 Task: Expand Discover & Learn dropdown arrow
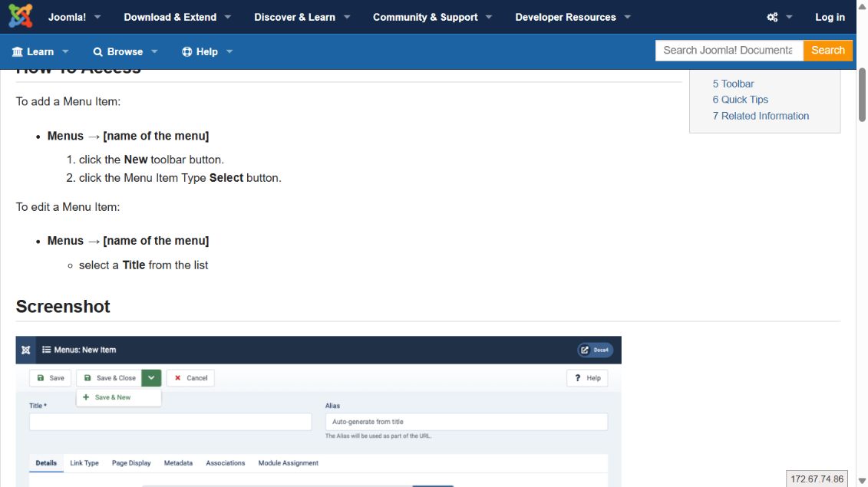point(347,17)
